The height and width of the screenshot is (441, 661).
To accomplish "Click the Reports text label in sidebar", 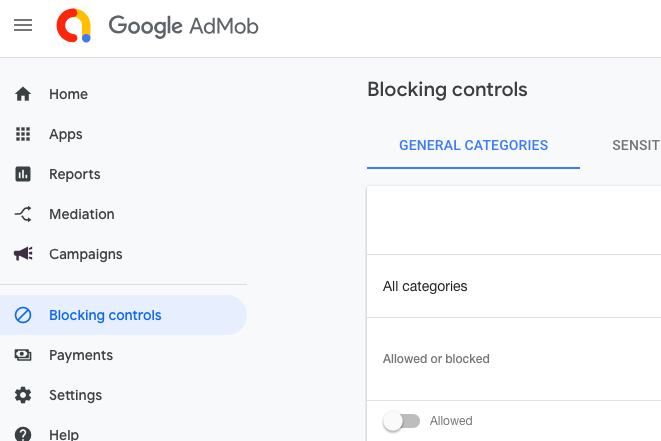I will tap(75, 174).
